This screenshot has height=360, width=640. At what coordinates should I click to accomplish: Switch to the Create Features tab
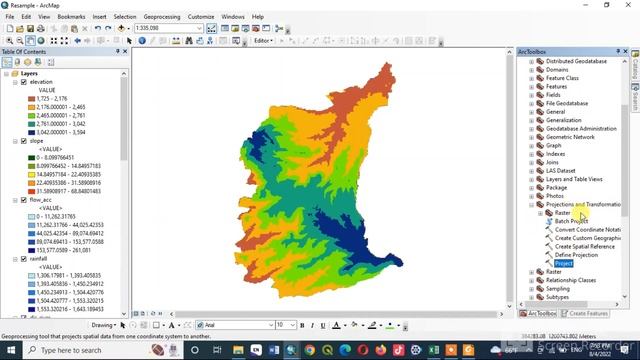tap(584, 313)
